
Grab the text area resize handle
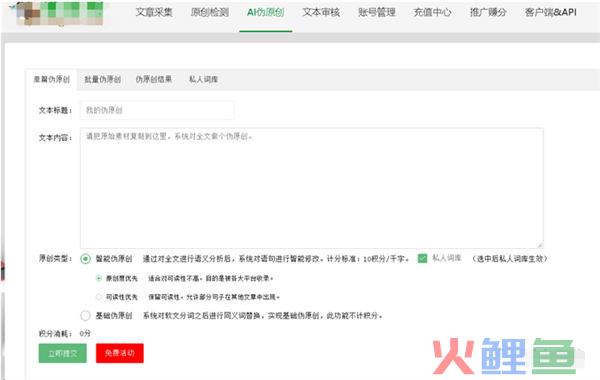pos(540,245)
